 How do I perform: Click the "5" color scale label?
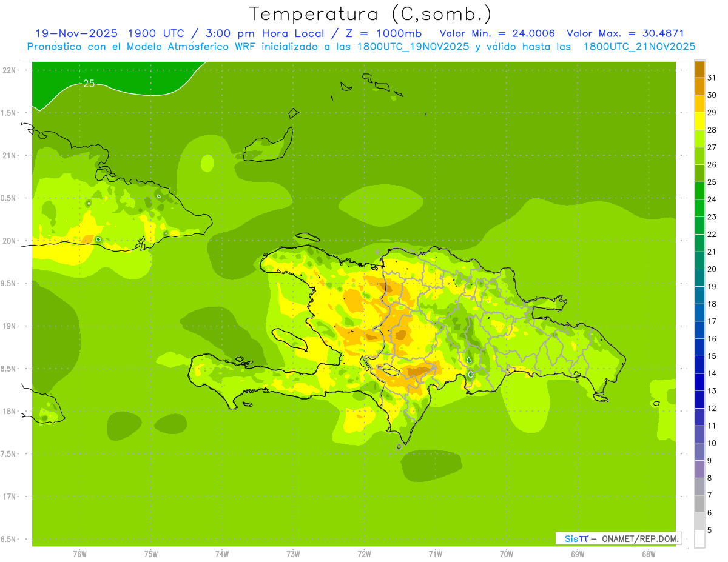pos(710,530)
